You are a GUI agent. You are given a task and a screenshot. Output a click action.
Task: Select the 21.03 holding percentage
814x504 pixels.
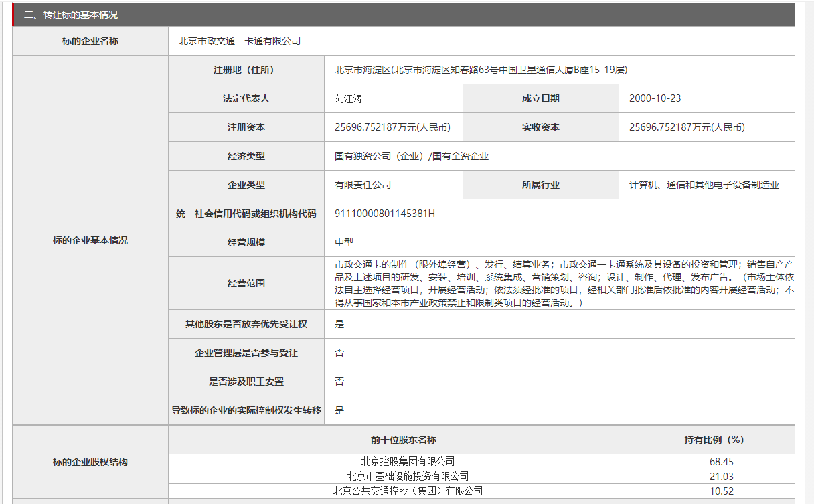point(722,476)
